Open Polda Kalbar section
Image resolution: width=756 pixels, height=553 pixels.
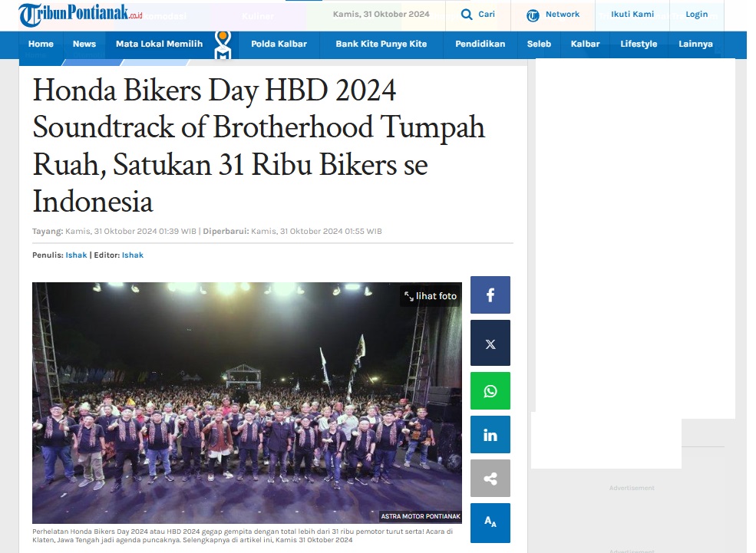point(279,44)
